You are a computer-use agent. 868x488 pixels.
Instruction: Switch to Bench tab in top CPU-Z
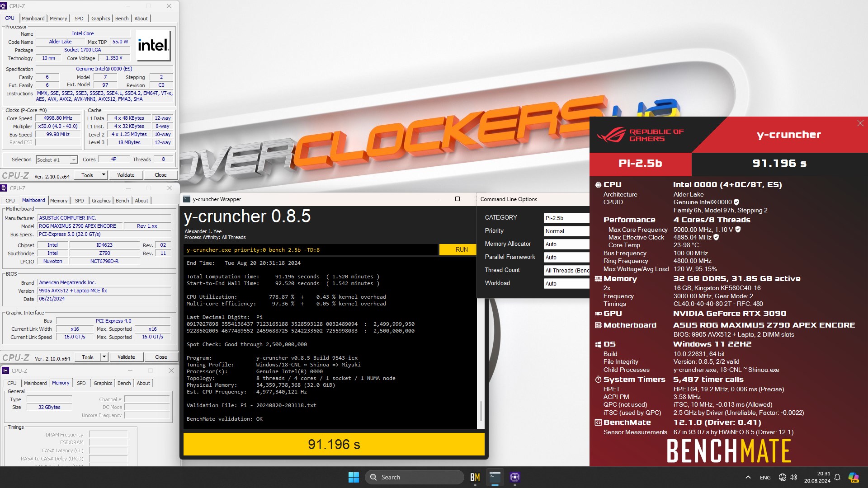122,19
